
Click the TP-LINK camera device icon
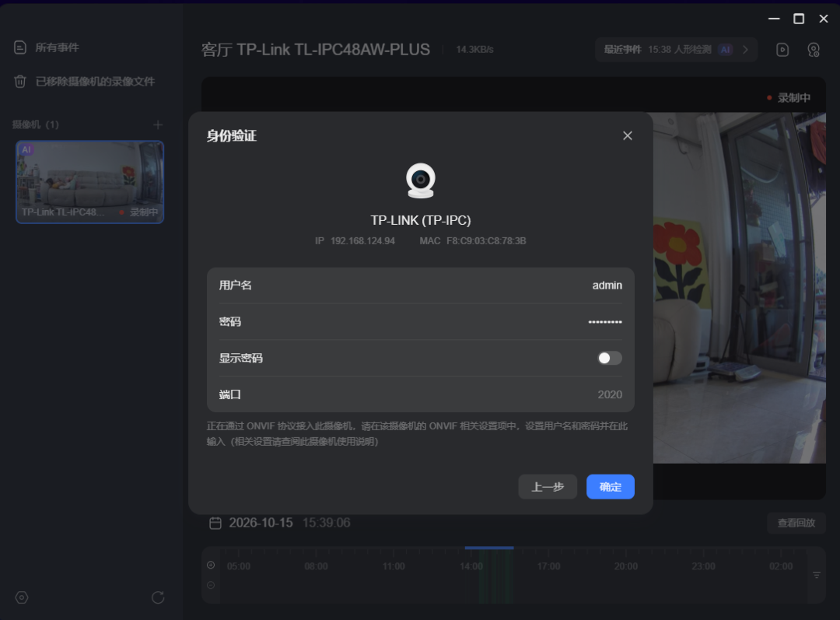pyautogui.click(x=421, y=180)
